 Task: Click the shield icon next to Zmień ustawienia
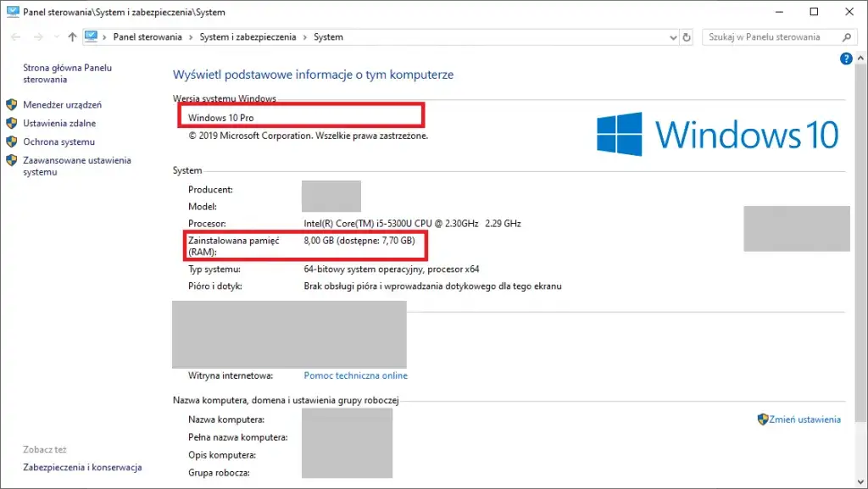(765, 419)
